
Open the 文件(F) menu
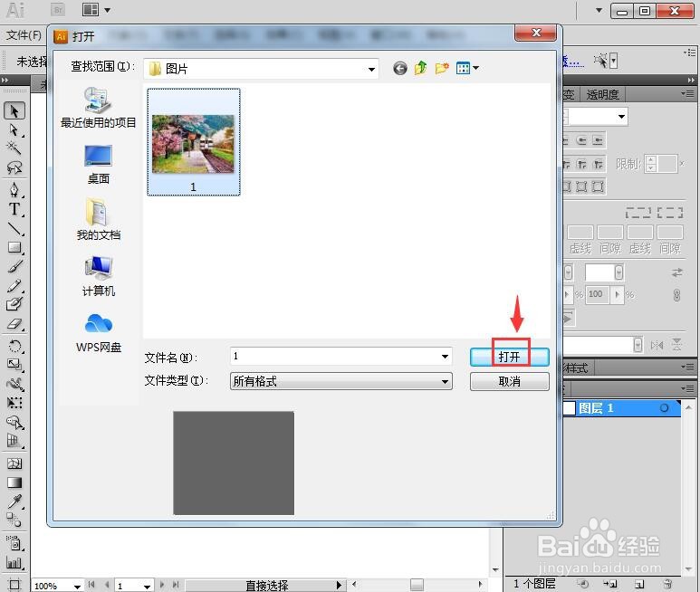click(x=24, y=35)
